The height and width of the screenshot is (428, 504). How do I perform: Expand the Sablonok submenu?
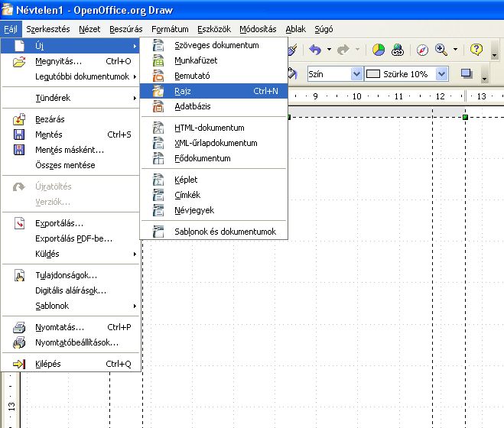click(x=70, y=306)
